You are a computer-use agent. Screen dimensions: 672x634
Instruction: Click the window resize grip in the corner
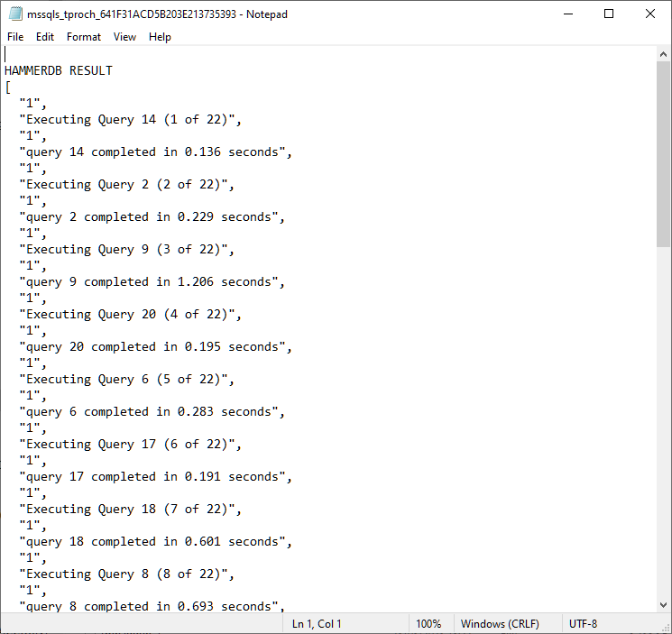pos(666,628)
